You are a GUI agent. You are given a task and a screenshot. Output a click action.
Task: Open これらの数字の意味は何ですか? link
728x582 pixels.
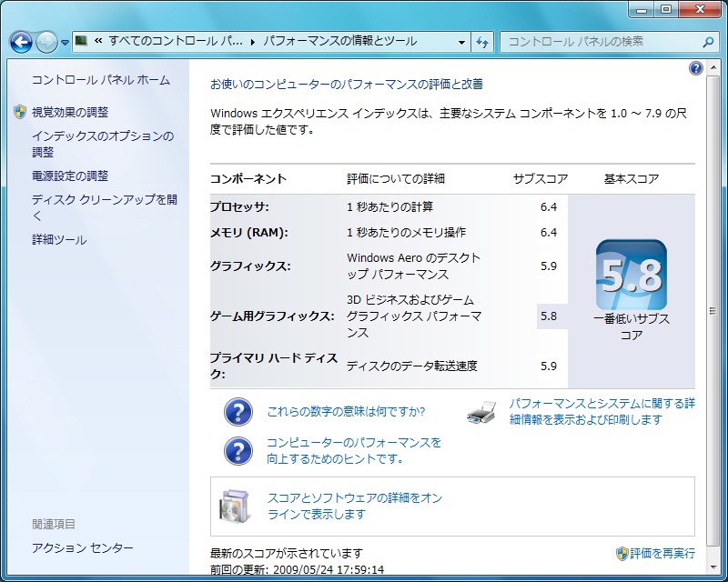coord(346,412)
